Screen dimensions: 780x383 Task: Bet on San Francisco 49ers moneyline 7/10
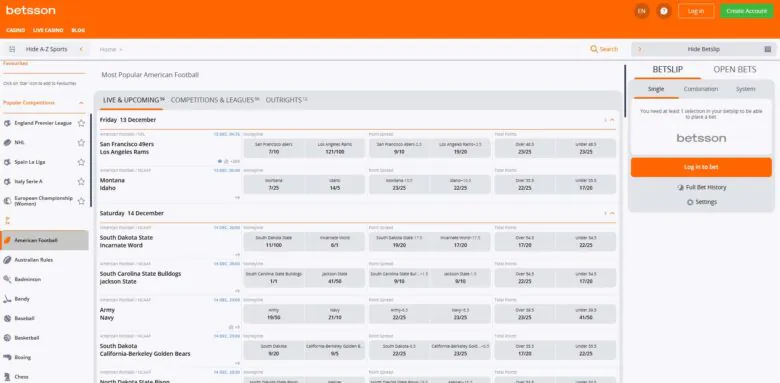274,148
